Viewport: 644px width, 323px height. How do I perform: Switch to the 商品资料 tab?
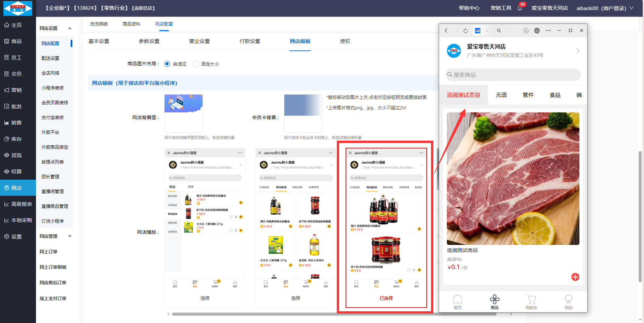131,24
